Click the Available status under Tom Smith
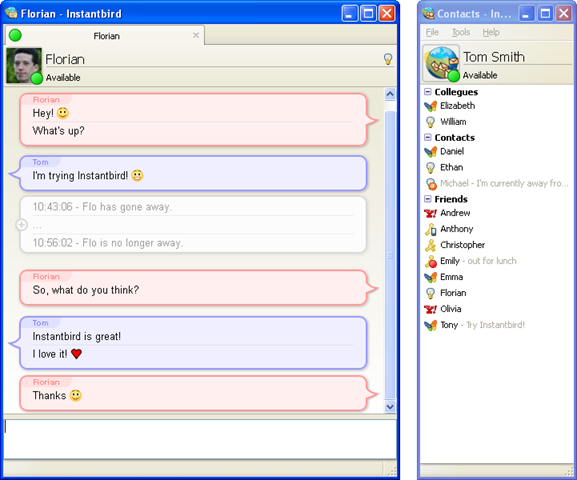Screen dimensions: 577x480 point(479,75)
